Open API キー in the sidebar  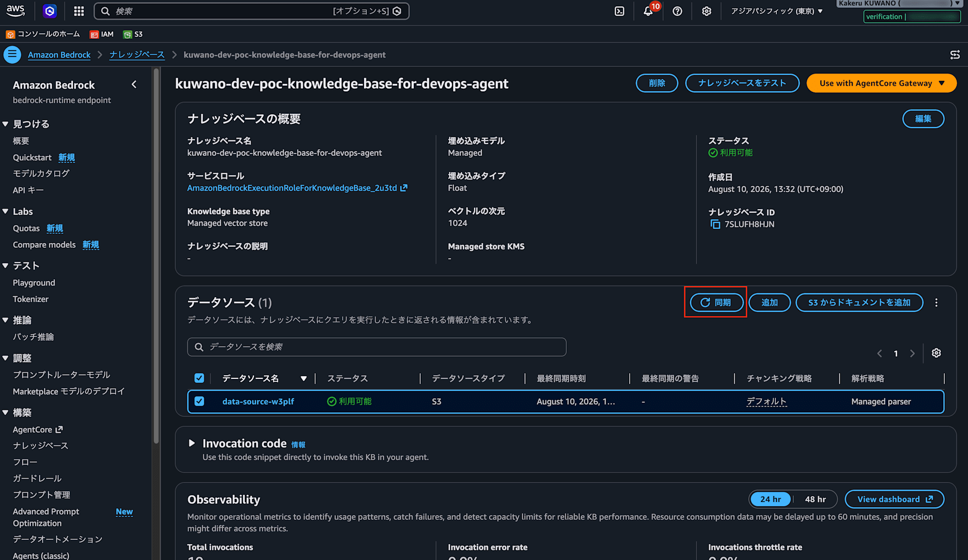coord(28,190)
